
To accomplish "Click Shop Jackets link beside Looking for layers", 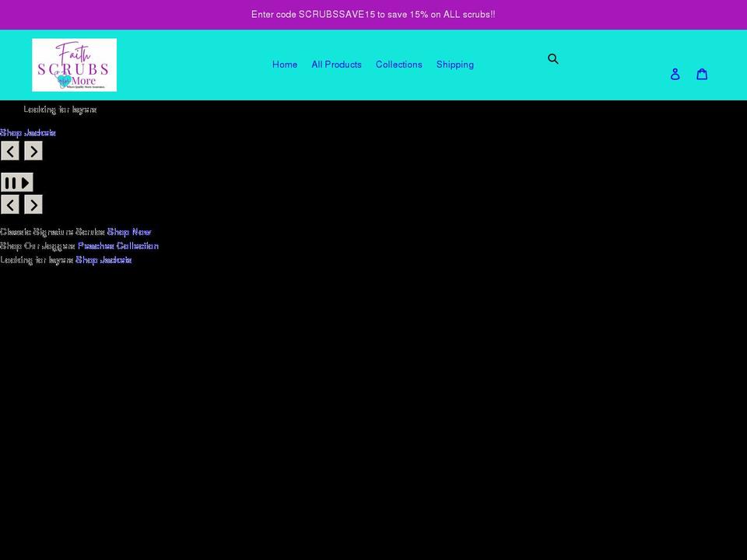I will (x=103, y=260).
